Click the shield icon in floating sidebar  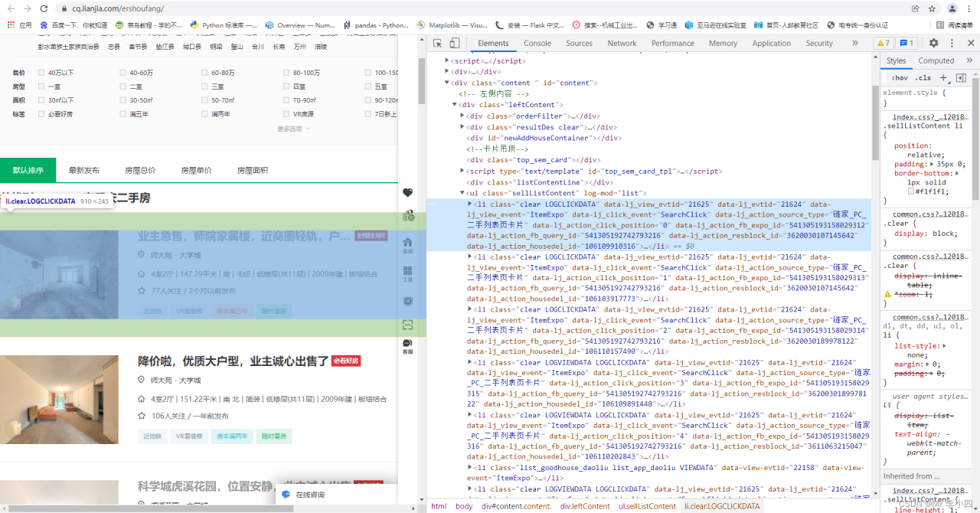(x=407, y=301)
